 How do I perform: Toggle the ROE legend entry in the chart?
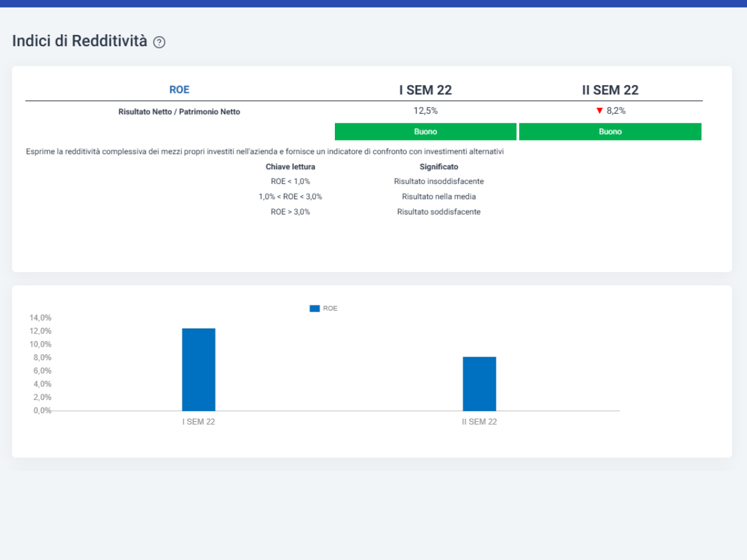pos(324,308)
